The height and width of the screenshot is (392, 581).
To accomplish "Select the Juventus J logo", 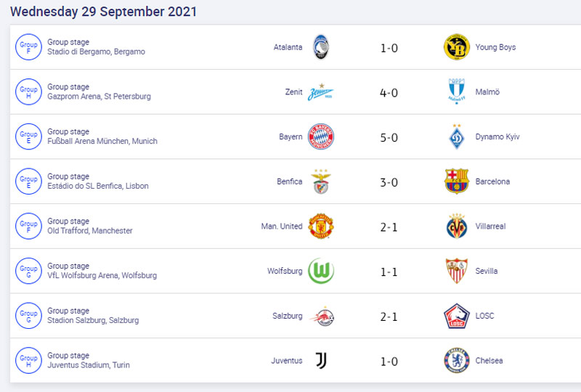I will tap(321, 361).
